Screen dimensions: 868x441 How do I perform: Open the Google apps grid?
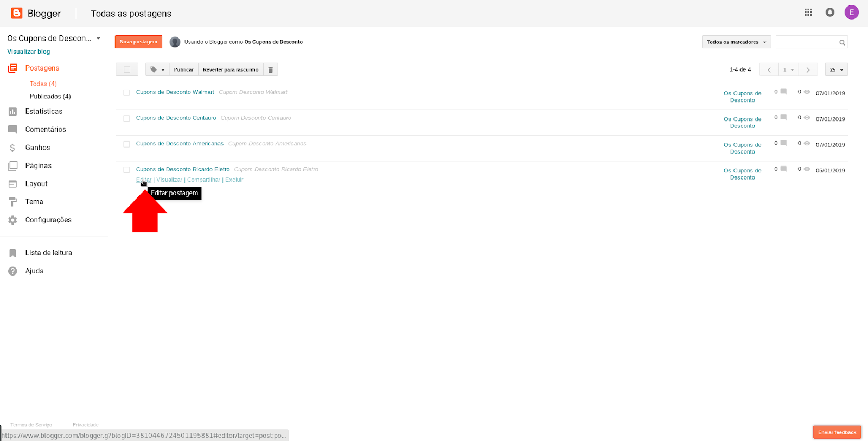808,12
